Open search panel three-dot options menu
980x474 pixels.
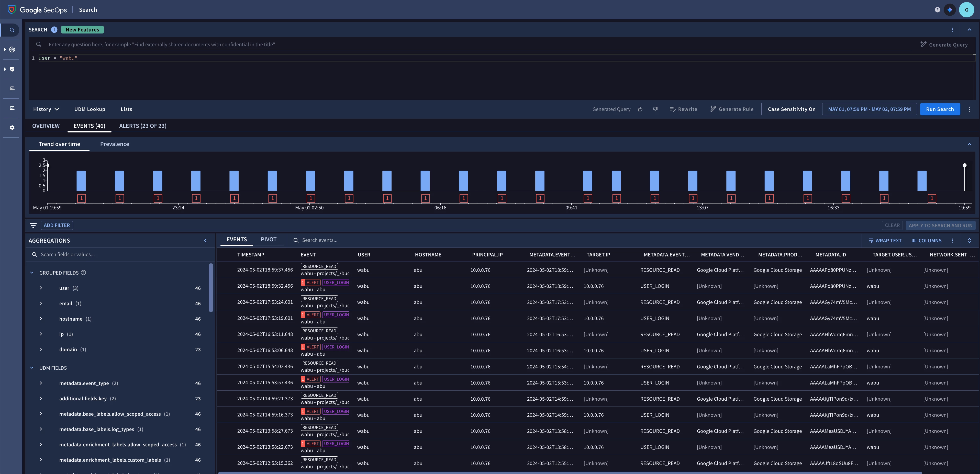point(952,30)
